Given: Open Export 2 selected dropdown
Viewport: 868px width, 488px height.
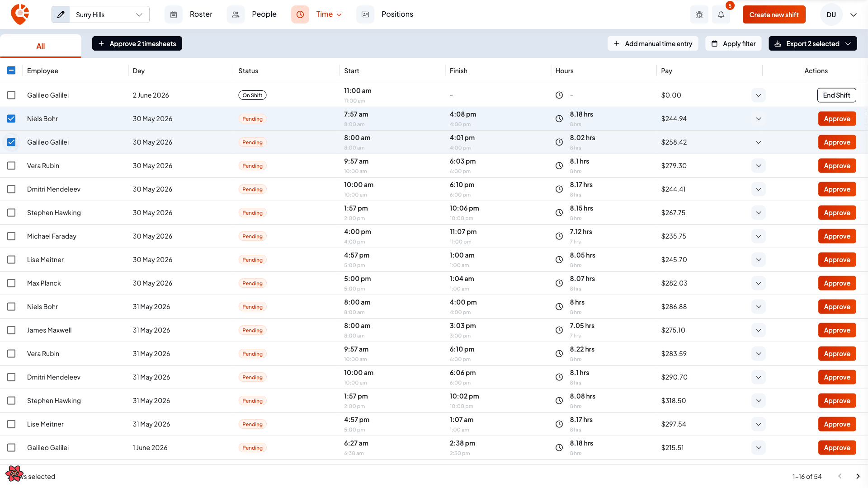Looking at the screenshot, I should [812, 43].
